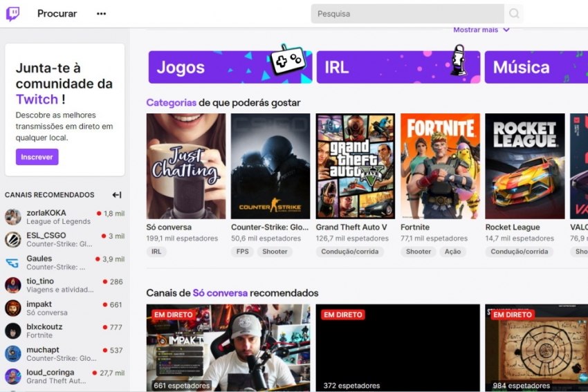Open muchapt channel avatar

pyautogui.click(x=12, y=354)
